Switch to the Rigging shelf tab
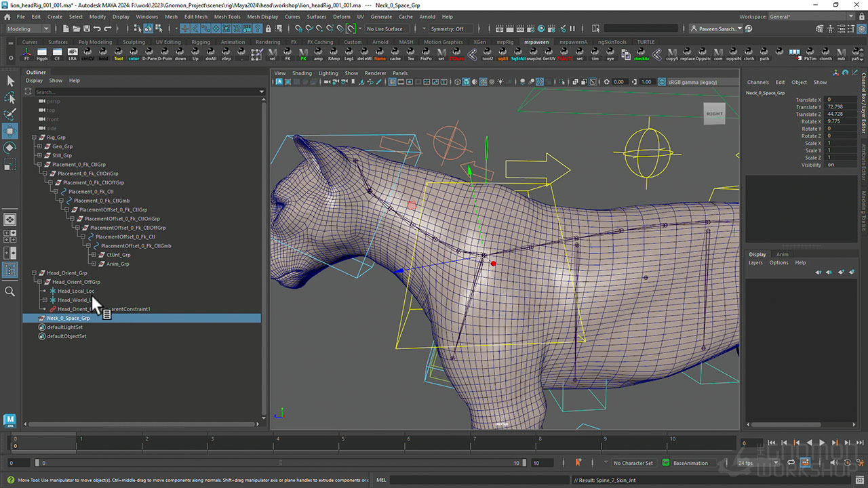868x488 pixels. click(201, 42)
